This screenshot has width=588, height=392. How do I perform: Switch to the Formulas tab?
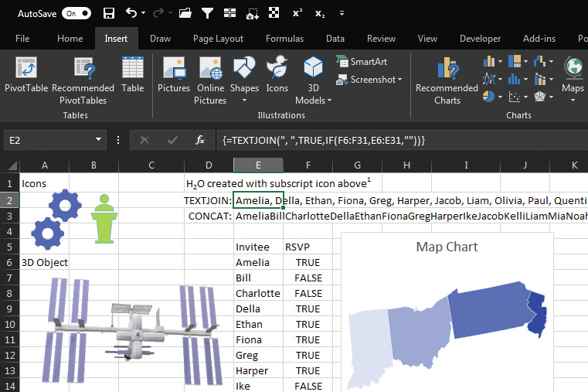[284, 39]
